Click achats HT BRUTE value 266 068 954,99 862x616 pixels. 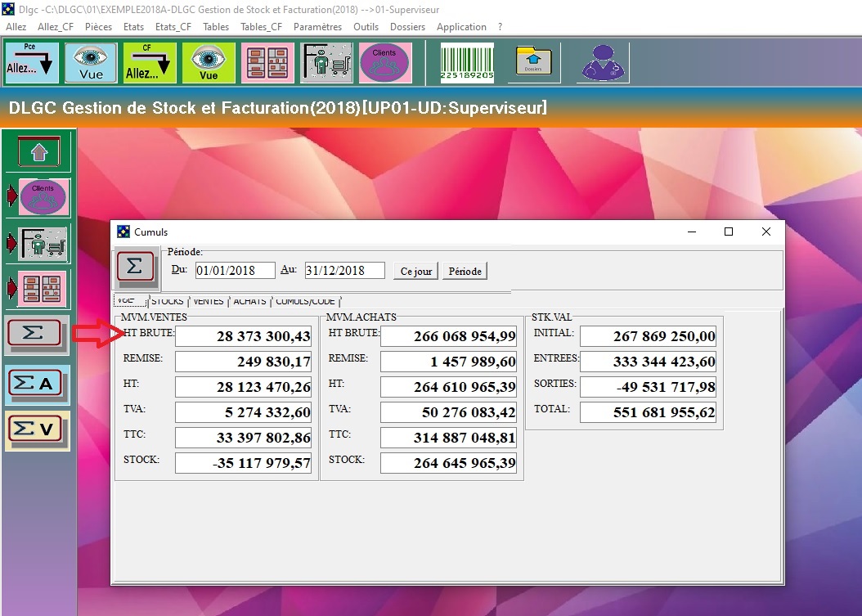[x=449, y=336]
